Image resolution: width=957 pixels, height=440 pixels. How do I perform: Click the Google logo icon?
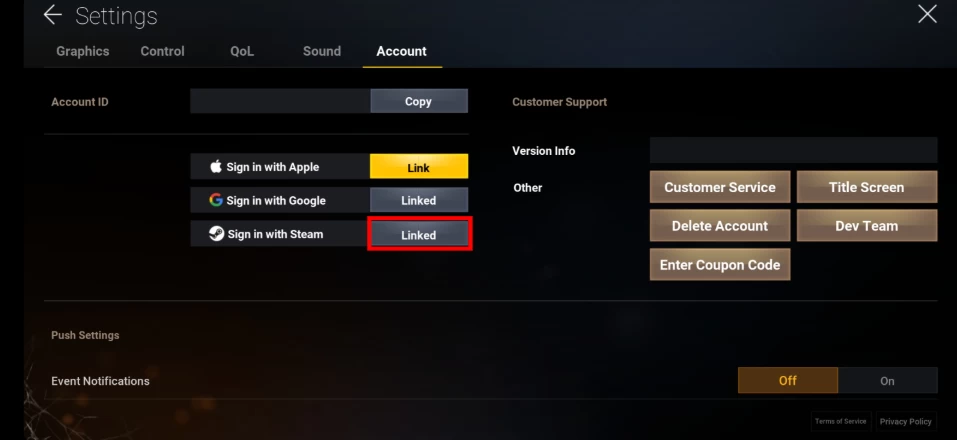215,200
